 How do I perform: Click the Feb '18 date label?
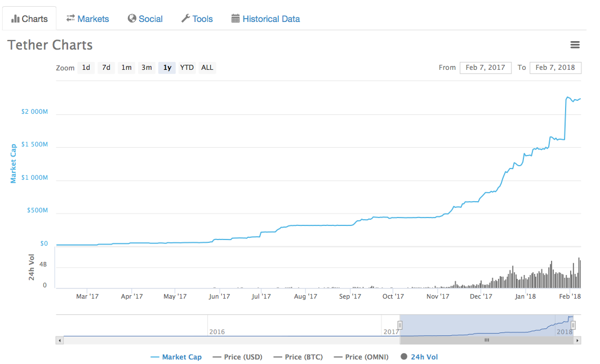570,296
